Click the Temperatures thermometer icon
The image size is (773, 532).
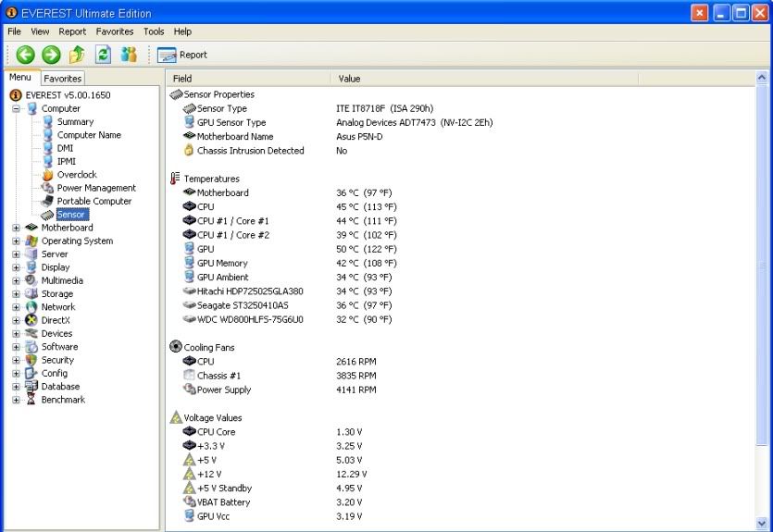(x=175, y=179)
